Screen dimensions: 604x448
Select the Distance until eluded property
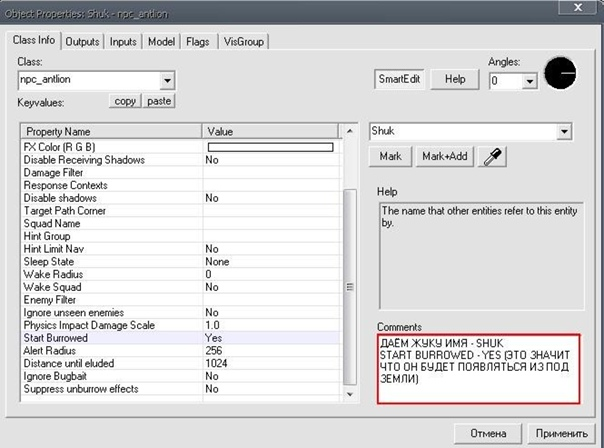pyautogui.click(x=180, y=364)
